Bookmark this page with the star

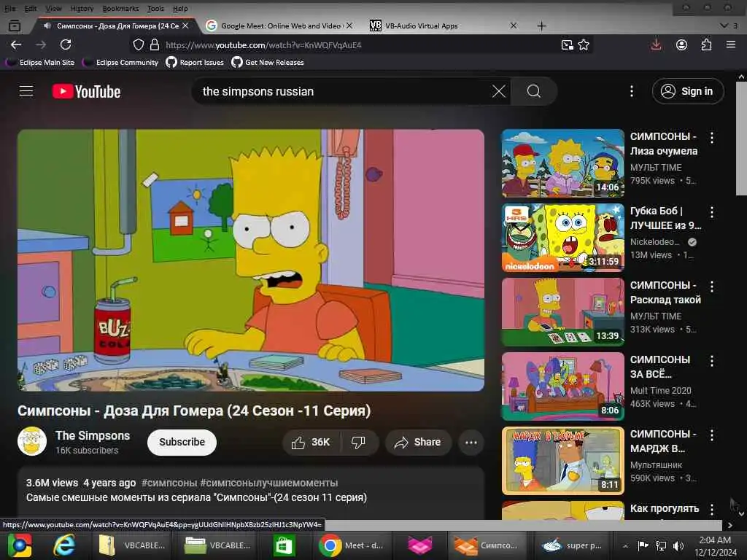click(584, 45)
